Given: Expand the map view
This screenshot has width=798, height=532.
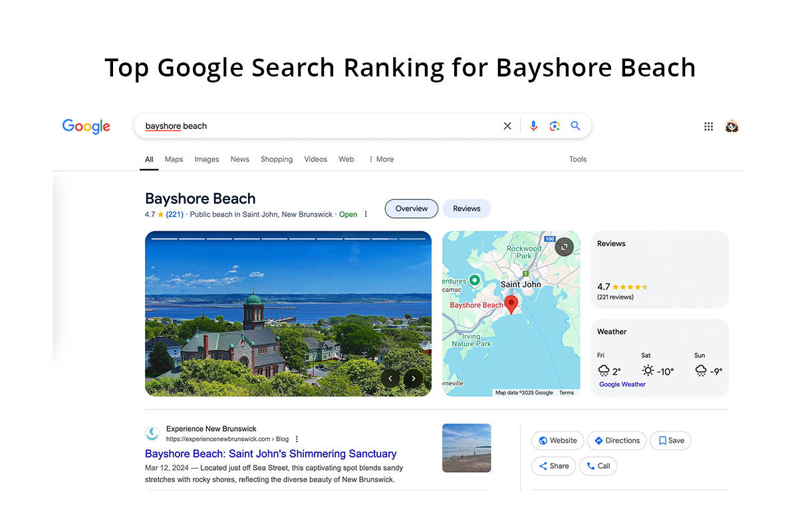Looking at the screenshot, I should click(x=564, y=247).
